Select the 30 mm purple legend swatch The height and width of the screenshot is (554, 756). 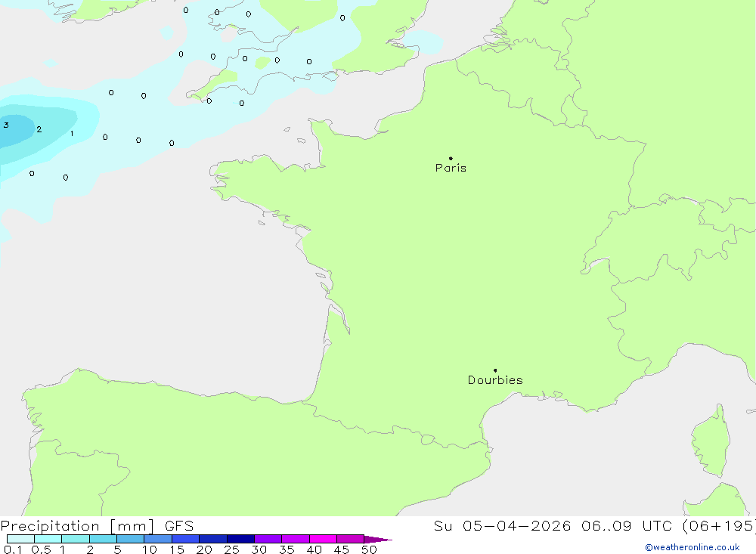coord(268,539)
